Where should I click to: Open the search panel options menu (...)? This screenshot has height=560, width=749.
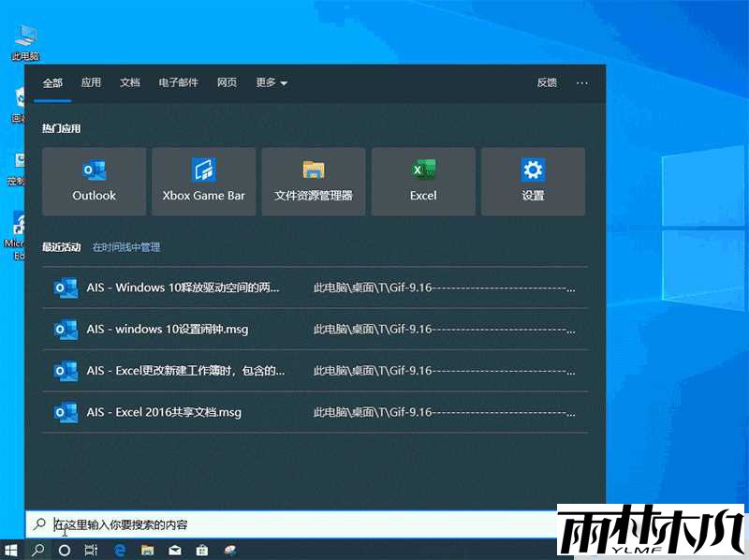point(582,82)
